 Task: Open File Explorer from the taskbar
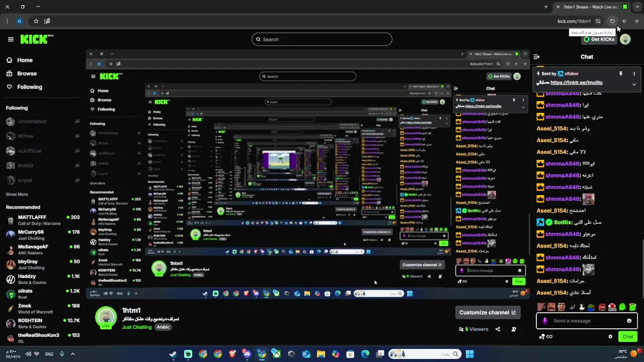(x=321, y=354)
